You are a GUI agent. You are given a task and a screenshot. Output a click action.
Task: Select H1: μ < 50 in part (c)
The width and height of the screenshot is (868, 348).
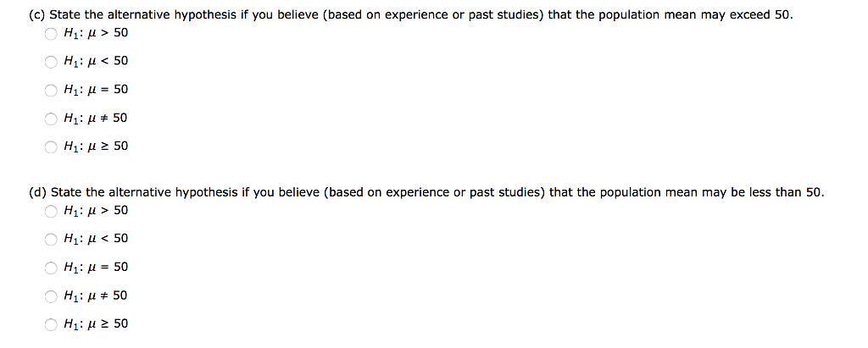(x=51, y=62)
